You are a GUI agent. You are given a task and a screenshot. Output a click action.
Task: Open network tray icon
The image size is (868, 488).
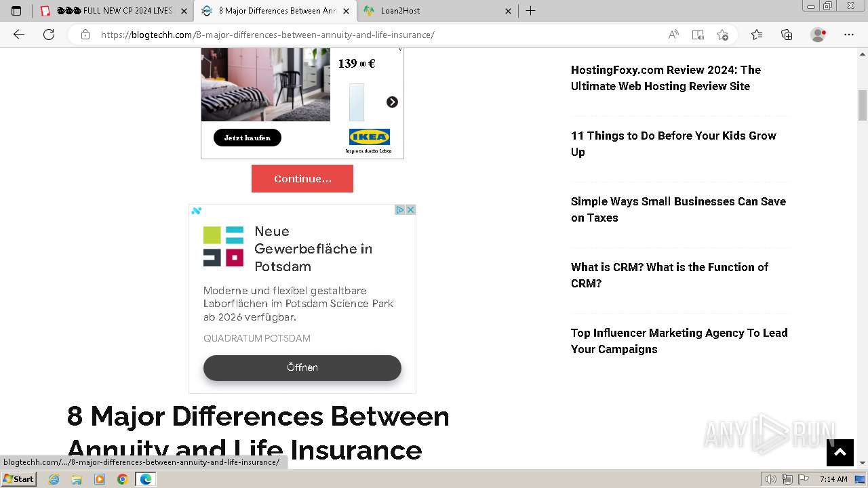point(787,479)
